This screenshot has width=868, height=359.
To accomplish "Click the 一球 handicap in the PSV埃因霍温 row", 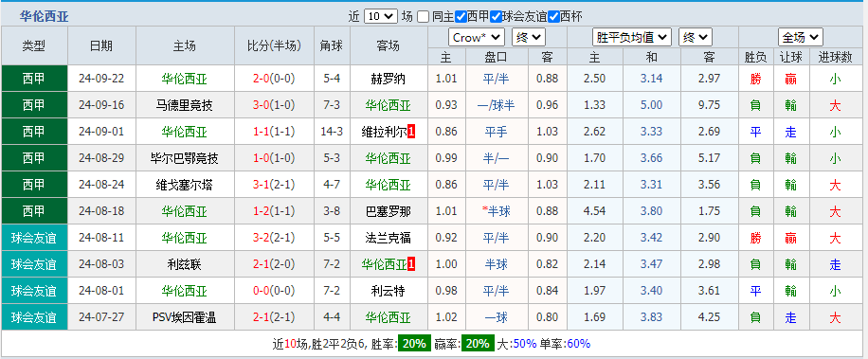I will [x=496, y=317].
